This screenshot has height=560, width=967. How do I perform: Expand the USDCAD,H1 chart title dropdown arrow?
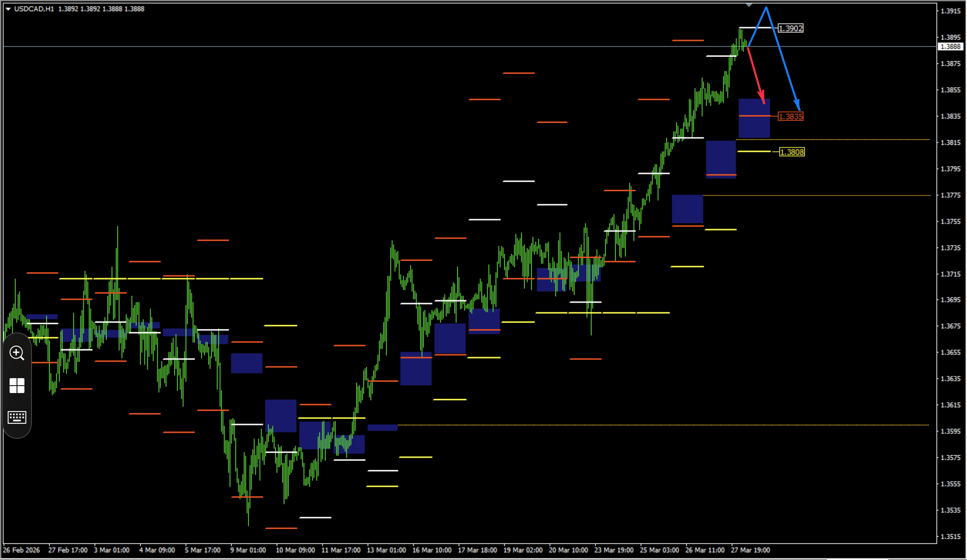pyautogui.click(x=8, y=9)
